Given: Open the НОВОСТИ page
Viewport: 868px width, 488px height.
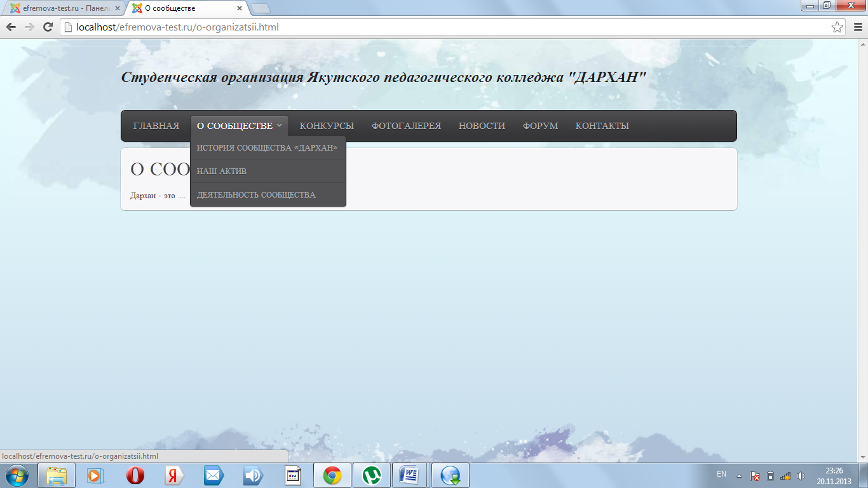Looking at the screenshot, I should [482, 126].
